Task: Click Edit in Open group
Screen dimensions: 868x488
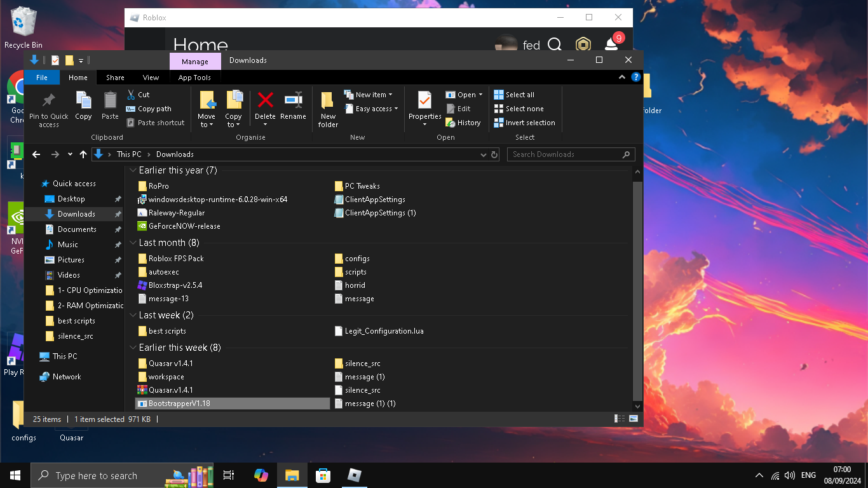Action: [458, 109]
